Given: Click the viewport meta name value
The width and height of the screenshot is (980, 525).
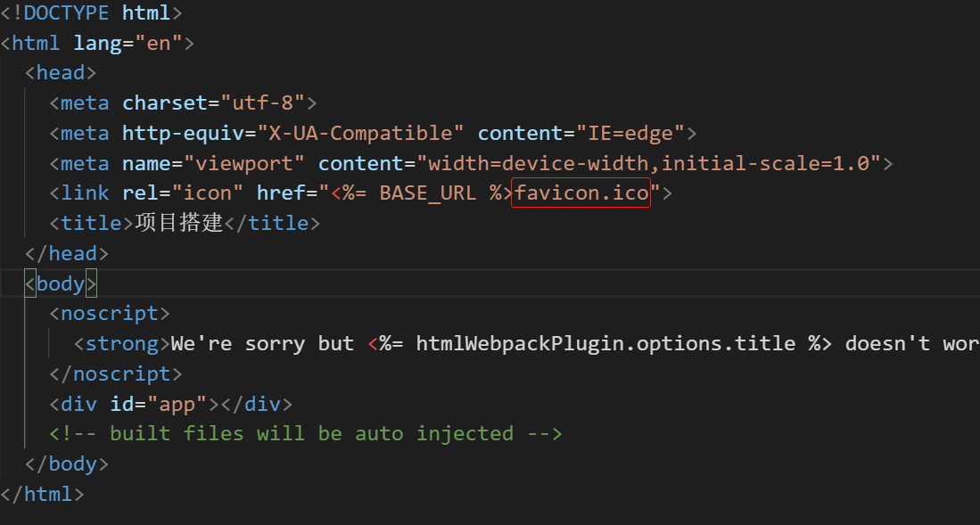Looking at the screenshot, I should pyautogui.click(x=244, y=163).
